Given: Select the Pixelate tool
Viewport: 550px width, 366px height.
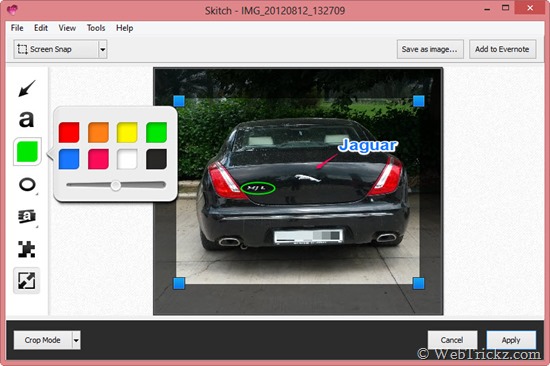Looking at the screenshot, I should (x=27, y=249).
